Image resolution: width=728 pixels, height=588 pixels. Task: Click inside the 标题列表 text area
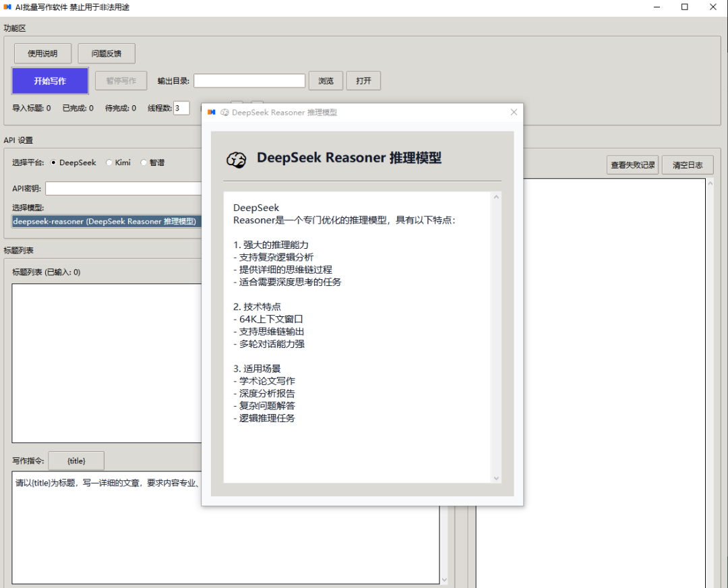point(107,363)
